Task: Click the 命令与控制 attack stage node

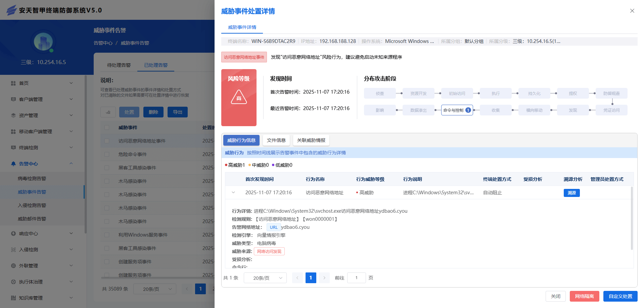Action: coord(457,110)
